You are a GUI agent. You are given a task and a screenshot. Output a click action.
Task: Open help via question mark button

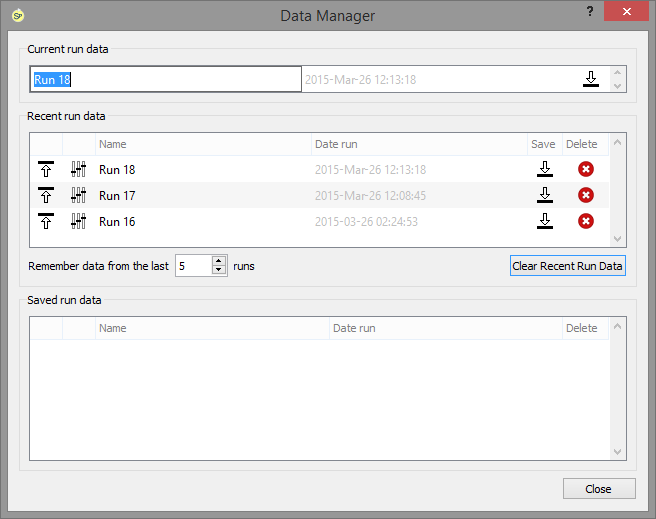590,11
